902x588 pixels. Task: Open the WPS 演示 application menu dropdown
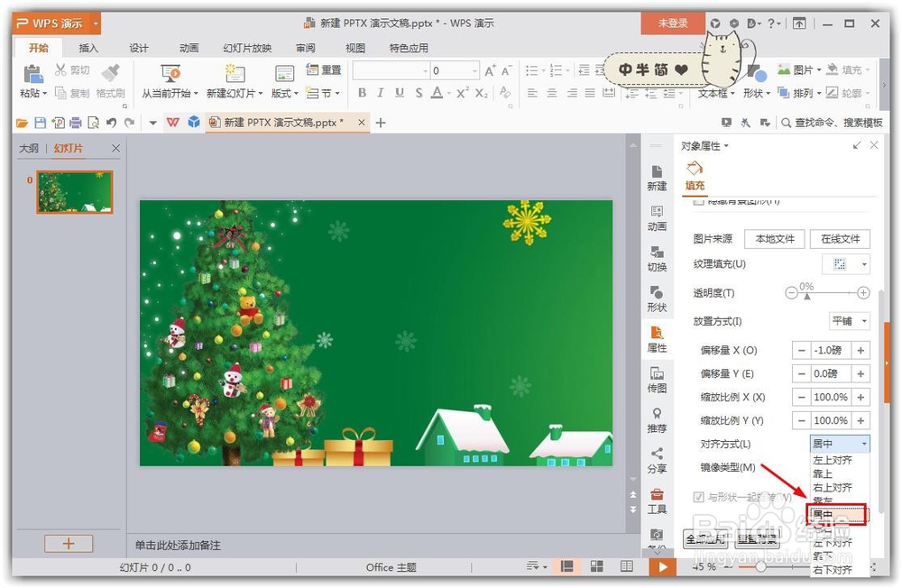pos(97,23)
